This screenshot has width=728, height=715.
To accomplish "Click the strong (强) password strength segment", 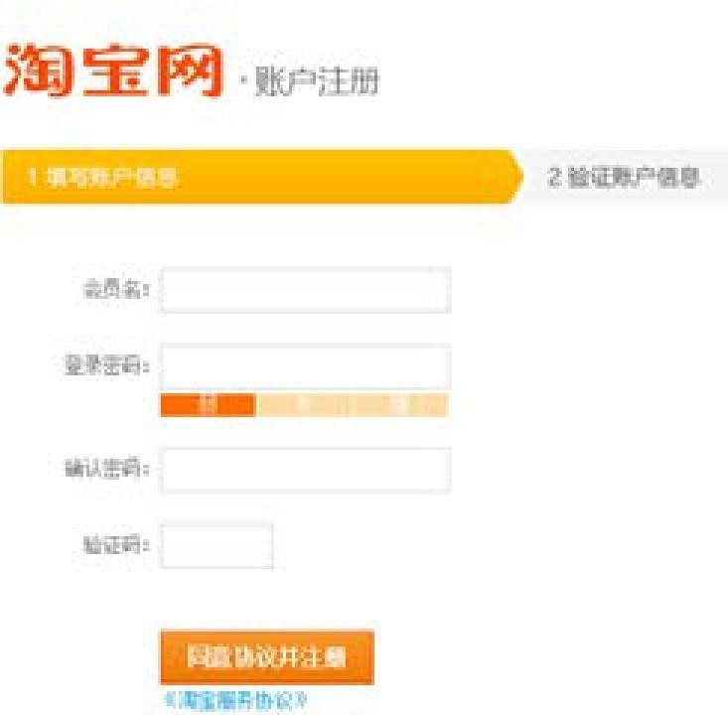I will [x=401, y=404].
